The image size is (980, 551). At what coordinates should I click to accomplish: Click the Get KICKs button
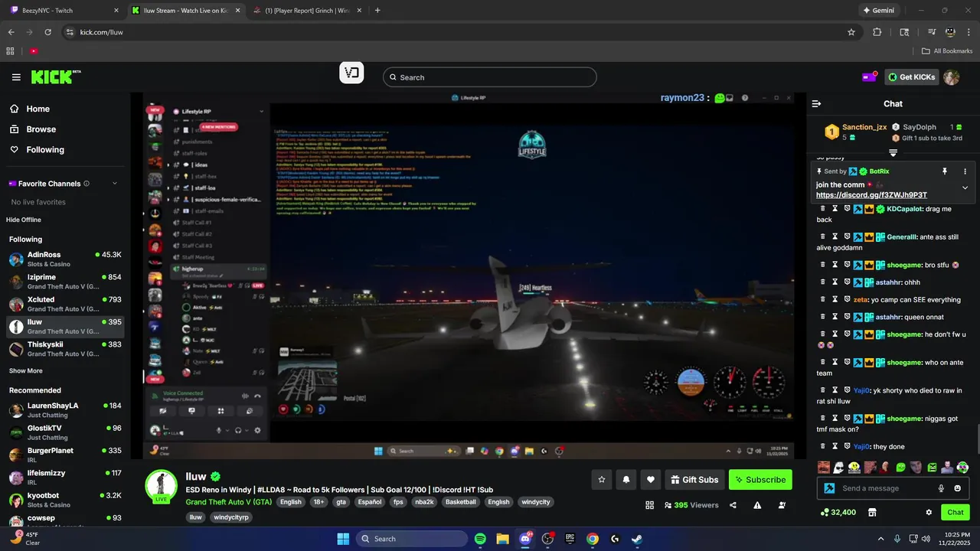[913, 77]
